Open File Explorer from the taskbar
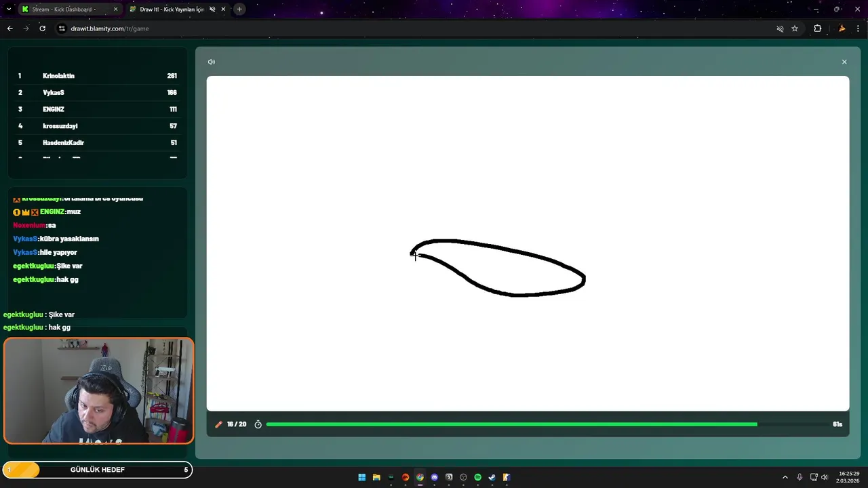Image resolution: width=868 pixels, height=488 pixels. pyautogui.click(x=376, y=477)
